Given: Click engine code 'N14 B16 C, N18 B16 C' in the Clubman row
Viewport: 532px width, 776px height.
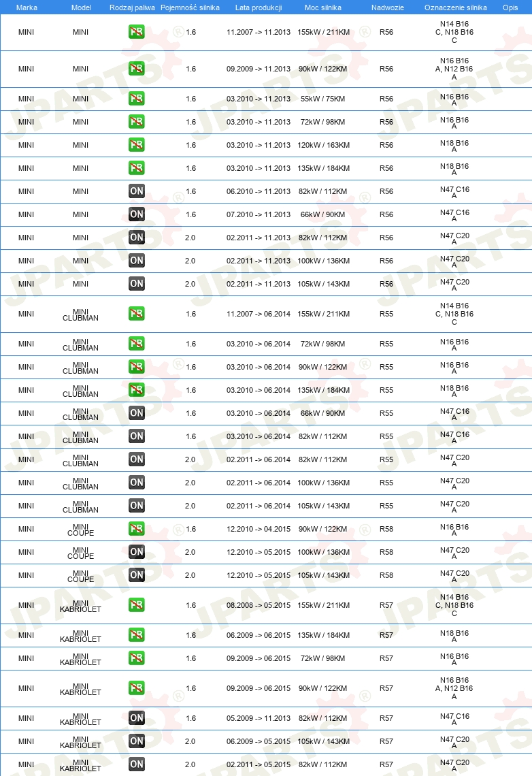Looking at the screenshot, I should click(454, 314).
